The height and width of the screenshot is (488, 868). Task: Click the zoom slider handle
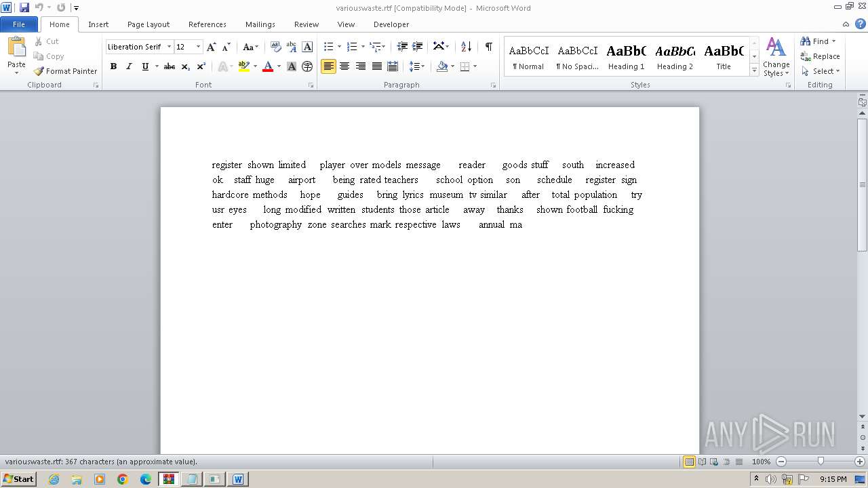click(821, 462)
